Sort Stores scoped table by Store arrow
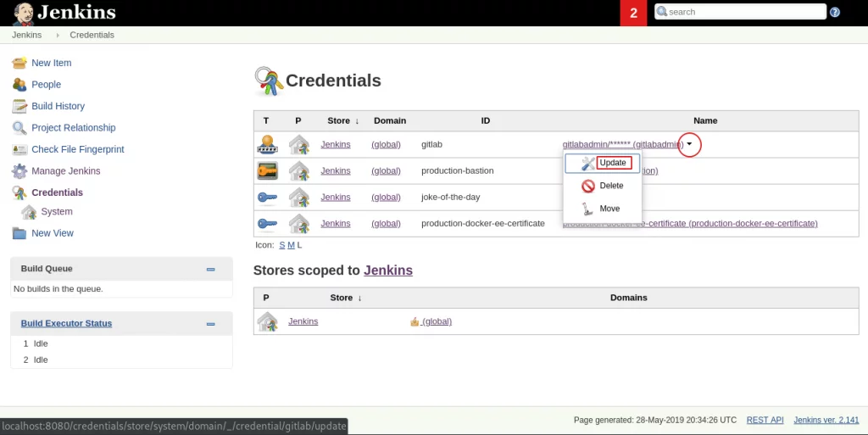The image size is (868, 435). 359,298
